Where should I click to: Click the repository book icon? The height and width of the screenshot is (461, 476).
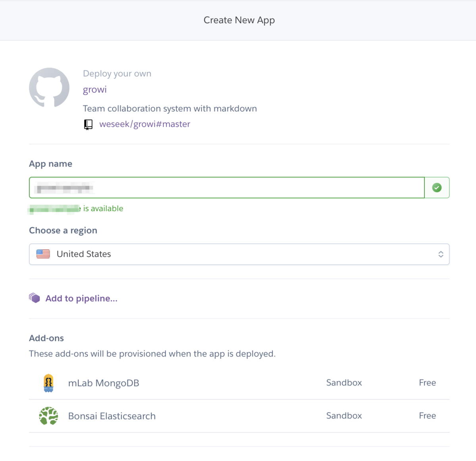(88, 124)
